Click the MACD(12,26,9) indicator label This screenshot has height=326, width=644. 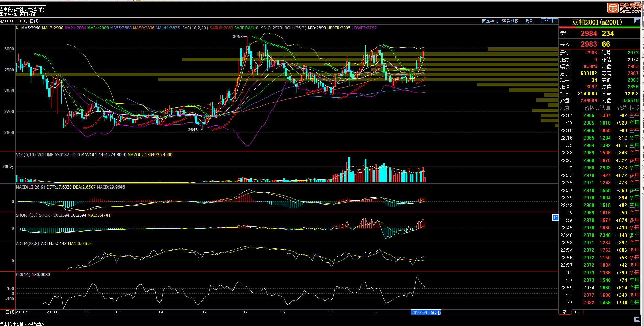(30, 187)
